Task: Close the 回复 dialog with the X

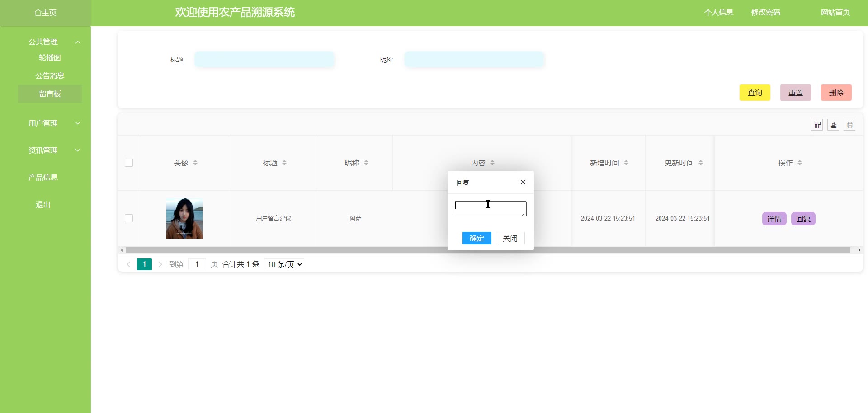Action: tap(523, 182)
